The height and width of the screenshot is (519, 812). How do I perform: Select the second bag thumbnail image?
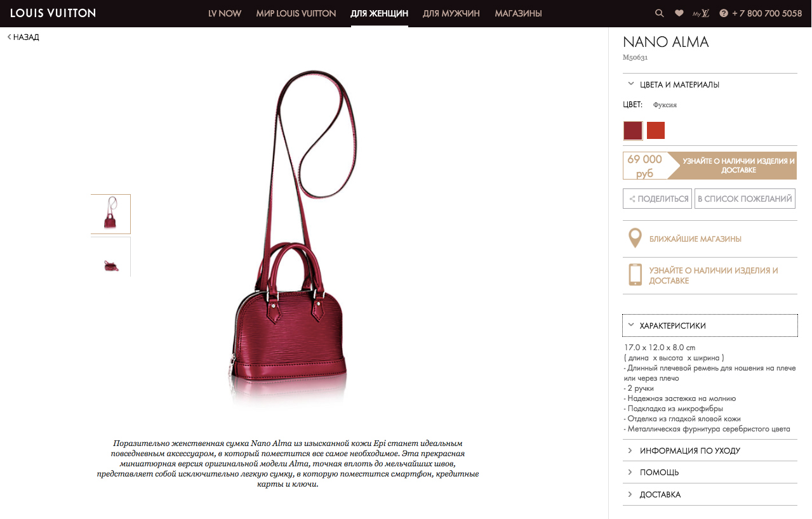pyautogui.click(x=110, y=257)
